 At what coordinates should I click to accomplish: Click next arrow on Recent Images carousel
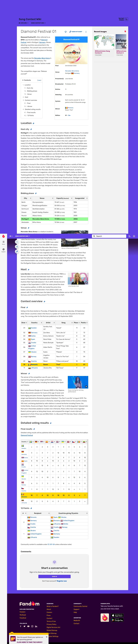[x=126, y=46]
